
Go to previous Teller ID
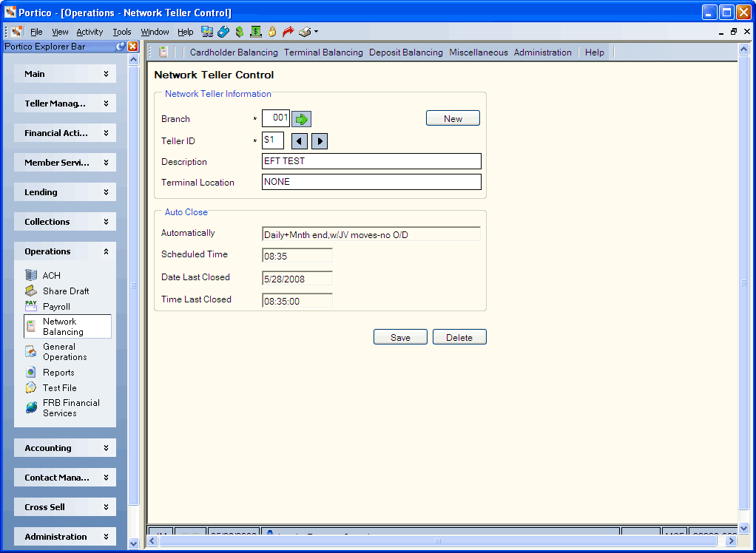click(300, 141)
